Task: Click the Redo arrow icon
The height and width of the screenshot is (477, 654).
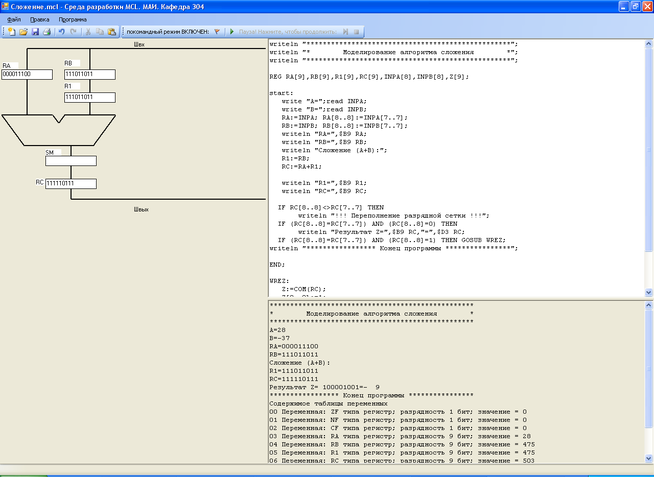Action: 73,32
